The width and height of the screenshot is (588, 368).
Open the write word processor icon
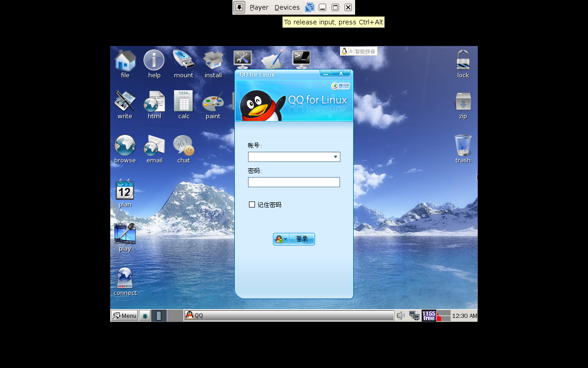click(x=125, y=101)
